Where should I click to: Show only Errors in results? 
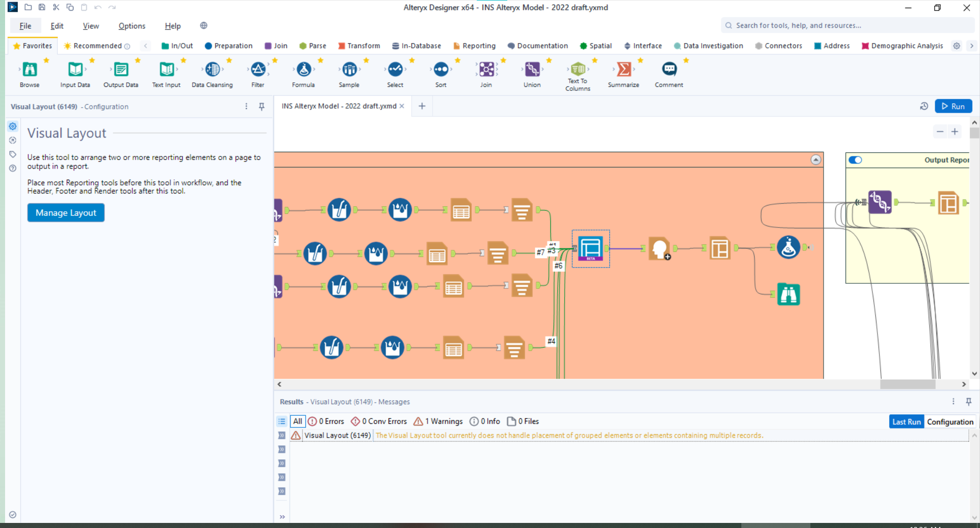pyautogui.click(x=326, y=421)
